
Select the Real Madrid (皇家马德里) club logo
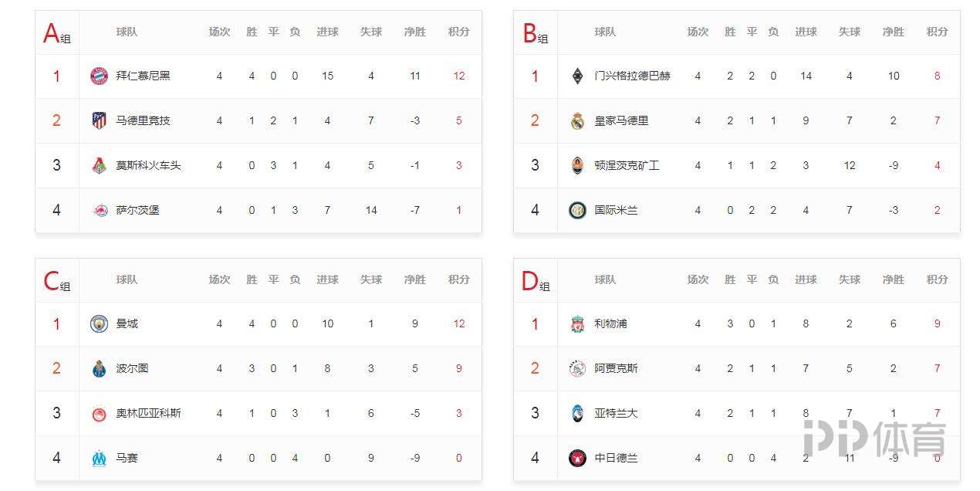(577, 120)
